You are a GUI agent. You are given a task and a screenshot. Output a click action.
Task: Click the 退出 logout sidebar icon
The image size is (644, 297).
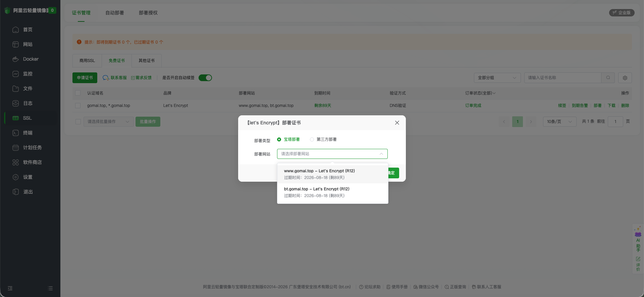click(15, 192)
